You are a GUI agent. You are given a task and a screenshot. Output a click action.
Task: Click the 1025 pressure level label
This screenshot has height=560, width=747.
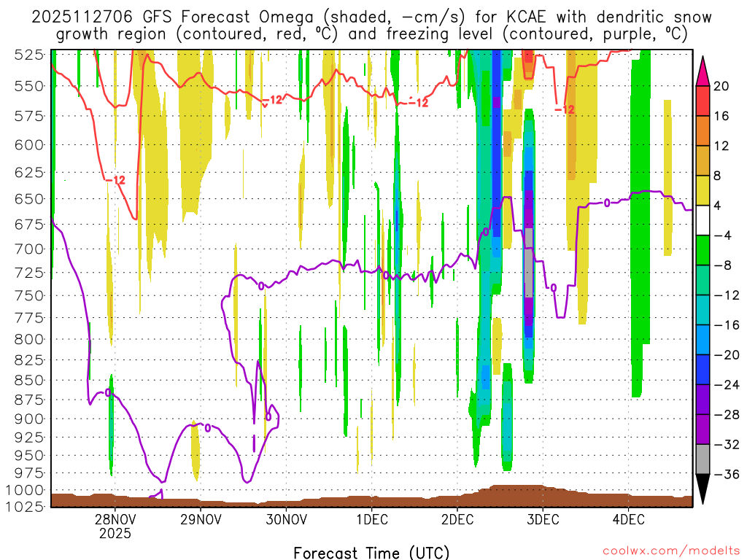pos(26,507)
